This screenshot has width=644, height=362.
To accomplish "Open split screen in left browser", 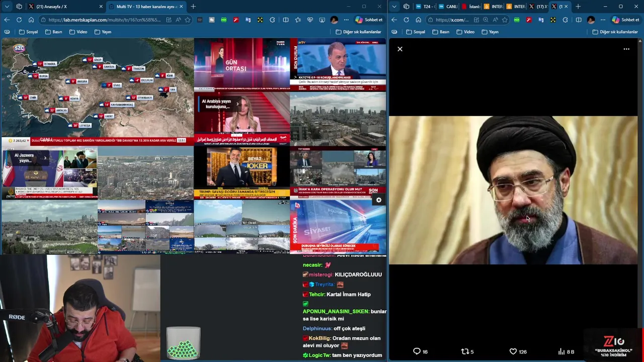I will tap(286, 20).
